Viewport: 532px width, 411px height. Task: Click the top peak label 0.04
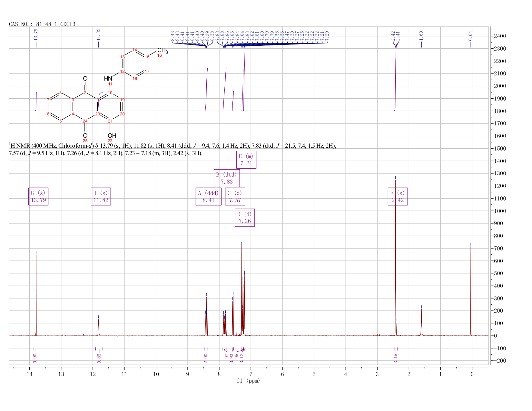click(x=470, y=35)
